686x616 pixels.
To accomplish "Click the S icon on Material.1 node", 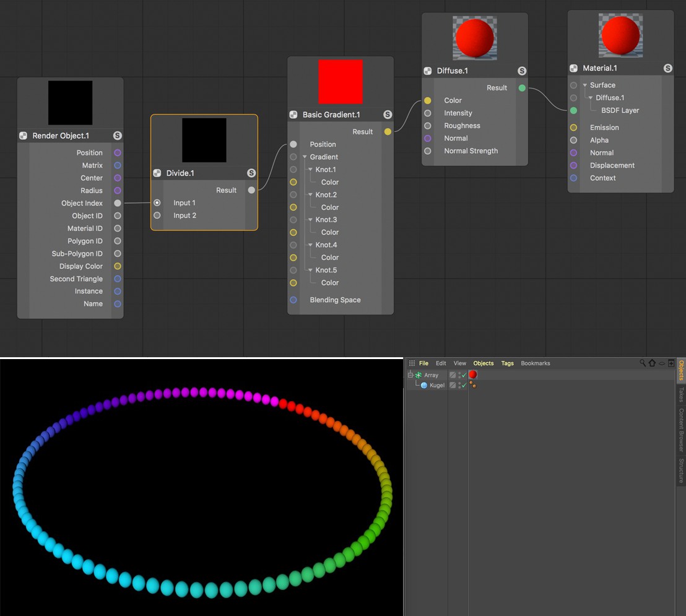I will pyautogui.click(x=667, y=68).
